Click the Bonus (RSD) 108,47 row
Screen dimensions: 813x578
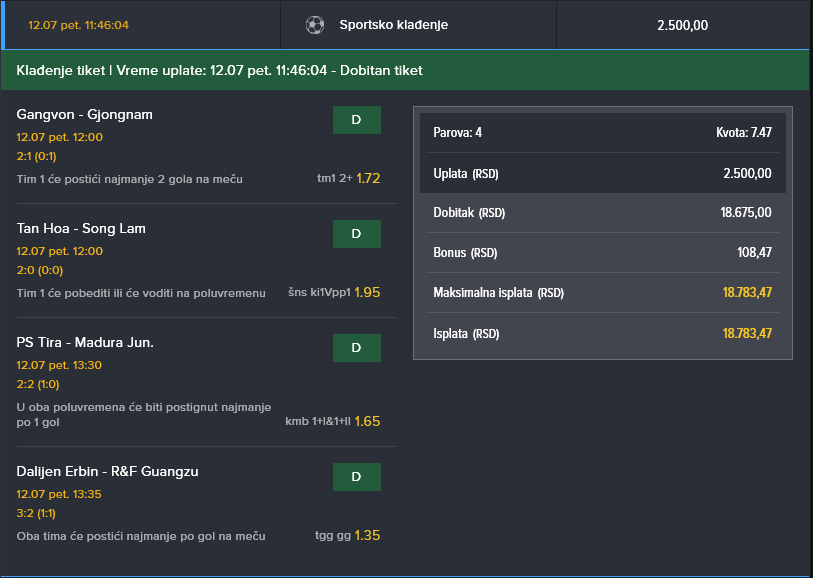pyautogui.click(x=602, y=253)
